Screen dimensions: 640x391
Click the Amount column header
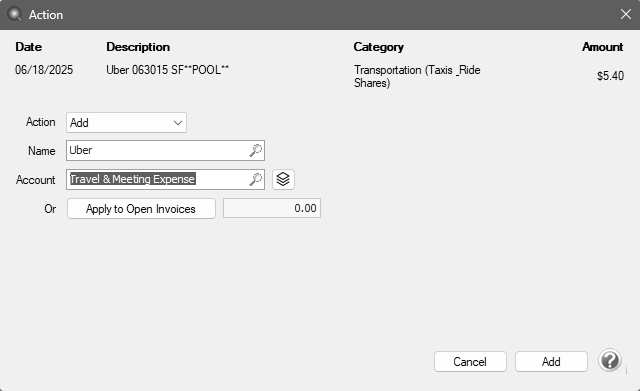click(x=602, y=47)
